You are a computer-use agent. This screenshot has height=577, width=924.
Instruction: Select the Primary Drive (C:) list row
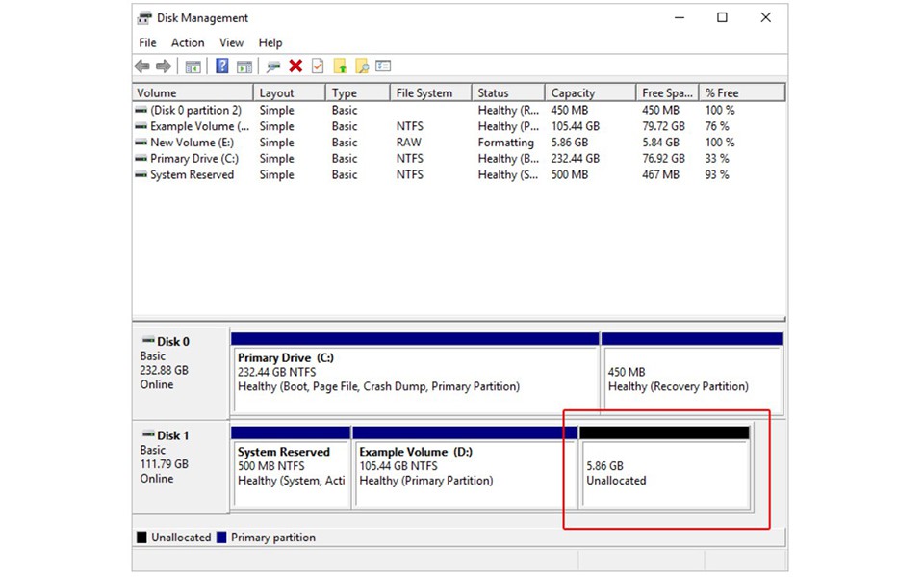pos(459,159)
